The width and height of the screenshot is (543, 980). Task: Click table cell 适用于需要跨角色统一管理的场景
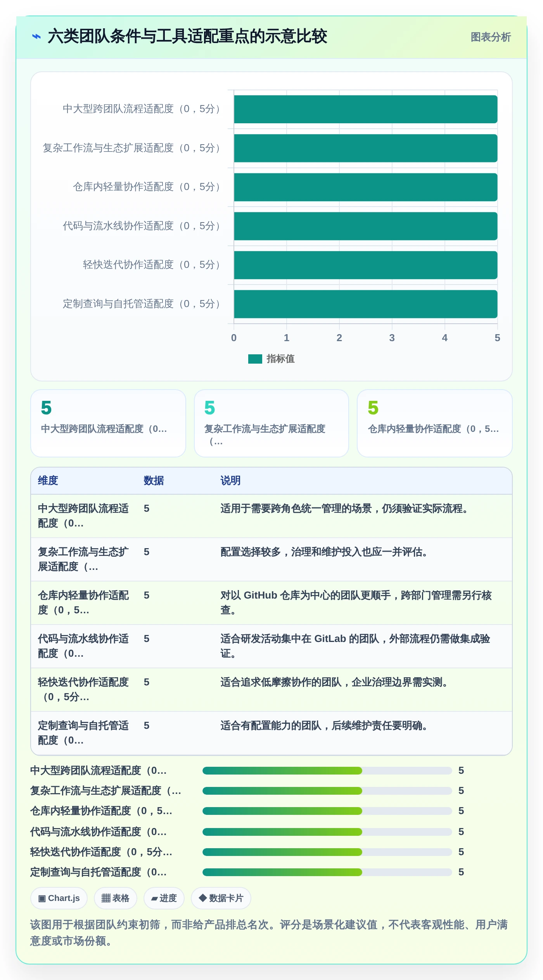pyautogui.click(x=344, y=509)
